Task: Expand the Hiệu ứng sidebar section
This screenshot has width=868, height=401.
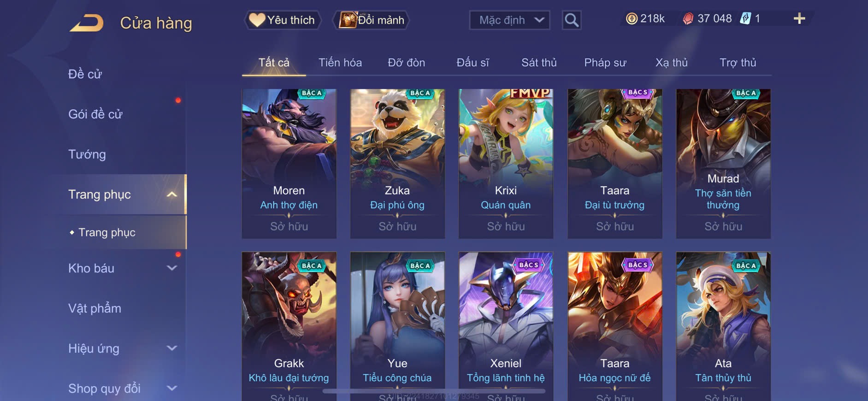Action: 171,348
